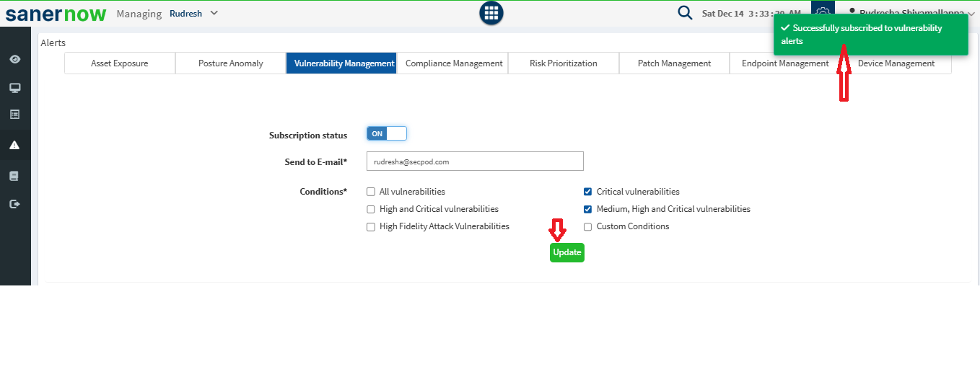The image size is (980, 377).
Task: Uncheck Critical vulnerabilities checkbox
Action: [588, 192]
